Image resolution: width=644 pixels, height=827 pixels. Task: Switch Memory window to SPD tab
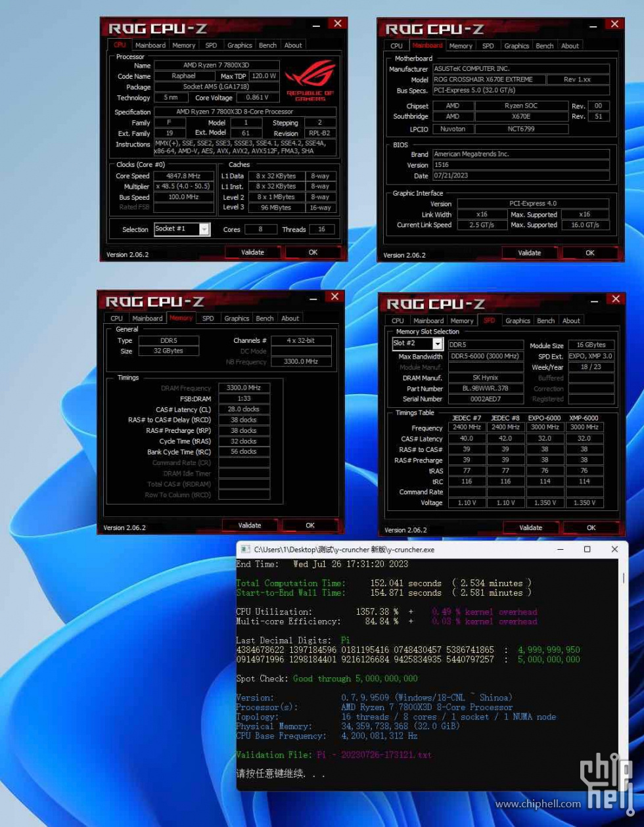(x=208, y=318)
